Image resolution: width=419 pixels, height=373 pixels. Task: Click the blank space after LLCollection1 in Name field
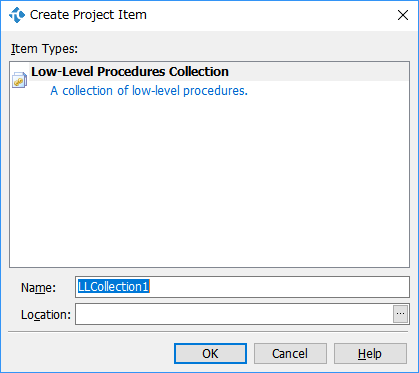click(279, 287)
